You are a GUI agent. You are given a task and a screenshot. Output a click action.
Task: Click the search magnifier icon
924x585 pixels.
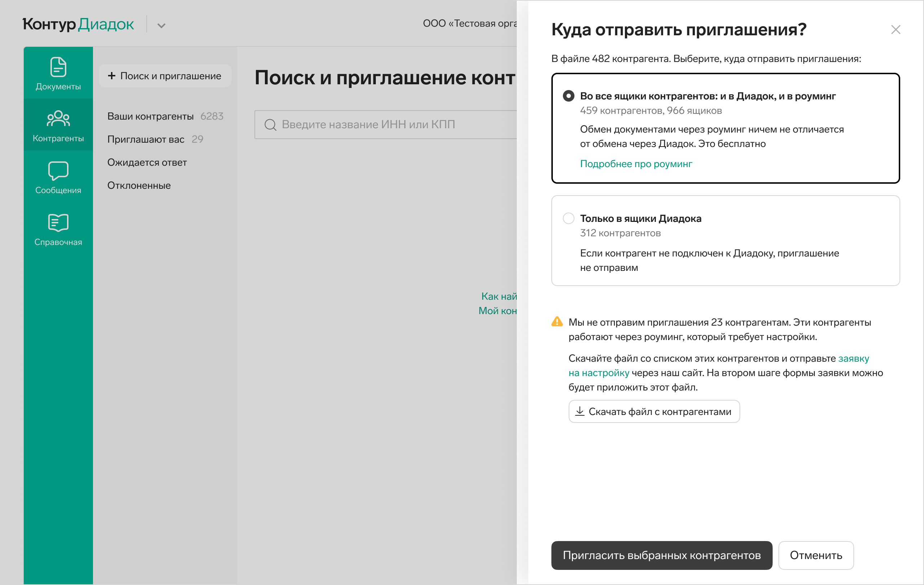pyautogui.click(x=270, y=125)
